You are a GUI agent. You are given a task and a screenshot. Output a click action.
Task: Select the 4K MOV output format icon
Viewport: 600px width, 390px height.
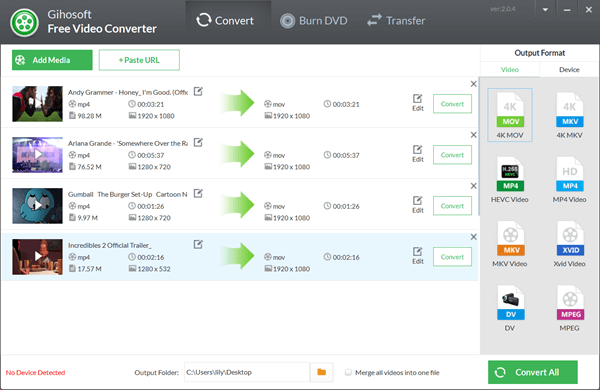(510, 110)
